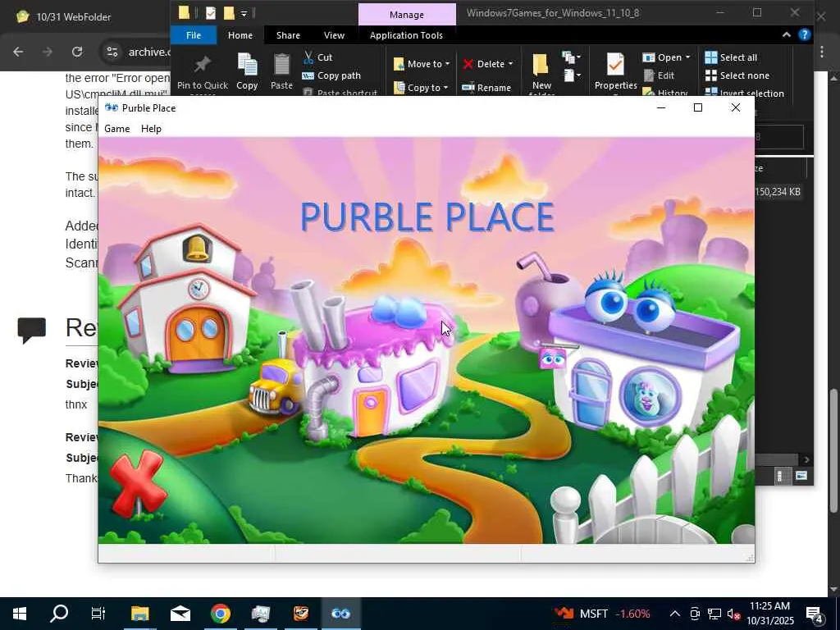This screenshot has height=630, width=840.
Task: Open Google Chrome from the taskbar
Action: click(x=220, y=614)
